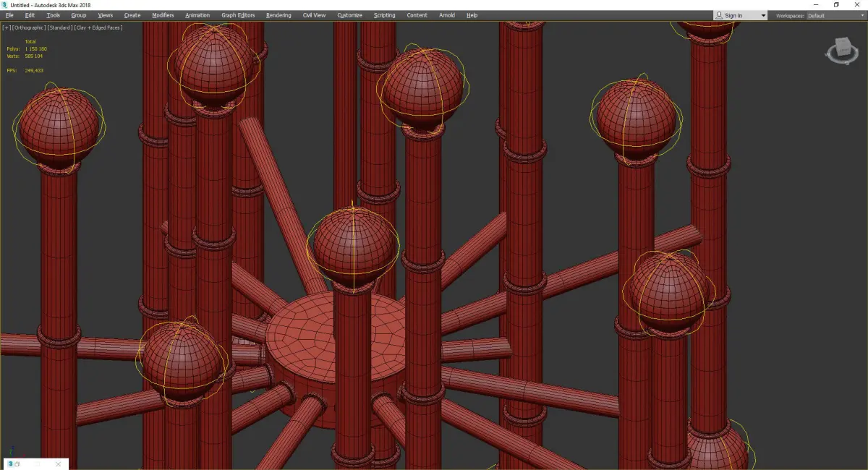
Task: Open the Create menu
Action: 132,15
